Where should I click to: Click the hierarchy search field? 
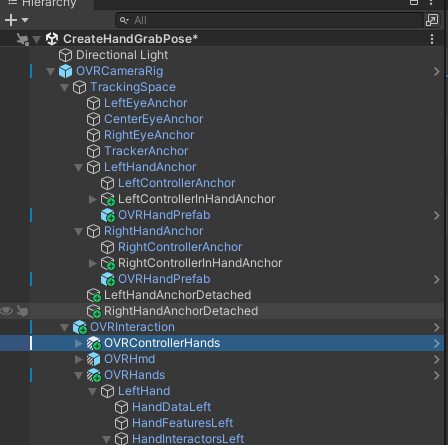click(269, 20)
